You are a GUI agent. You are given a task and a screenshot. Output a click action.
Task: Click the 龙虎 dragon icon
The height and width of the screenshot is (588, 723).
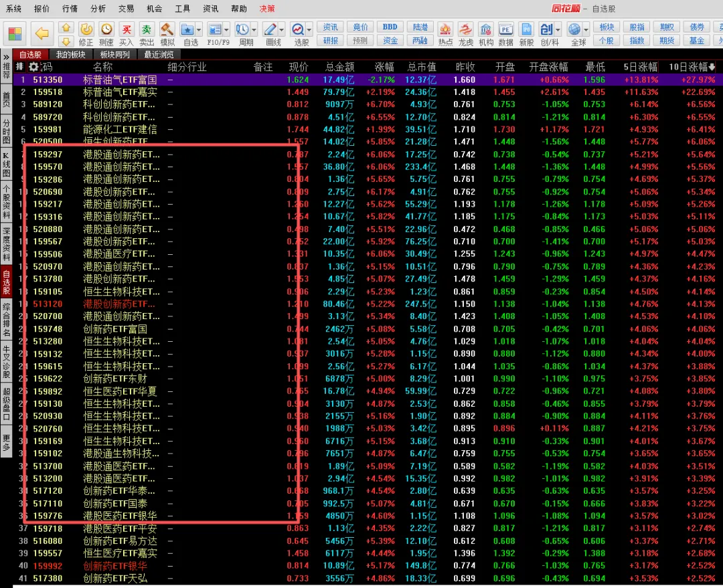click(x=466, y=29)
